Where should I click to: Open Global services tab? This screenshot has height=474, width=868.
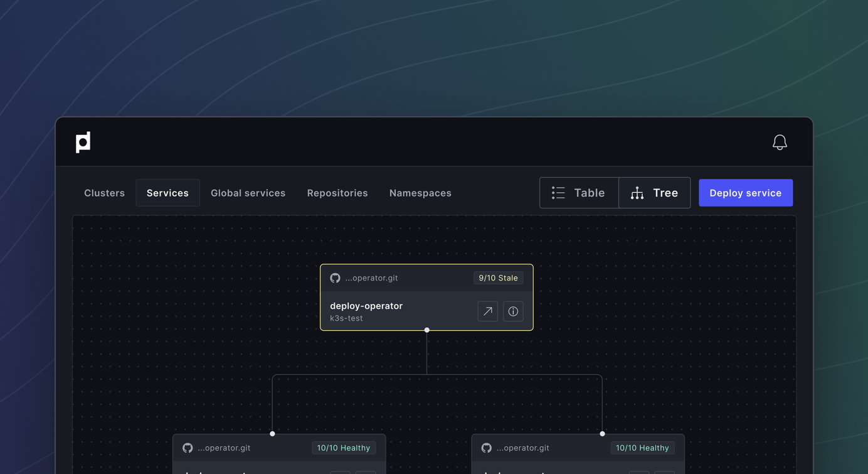(x=248, y=193)
